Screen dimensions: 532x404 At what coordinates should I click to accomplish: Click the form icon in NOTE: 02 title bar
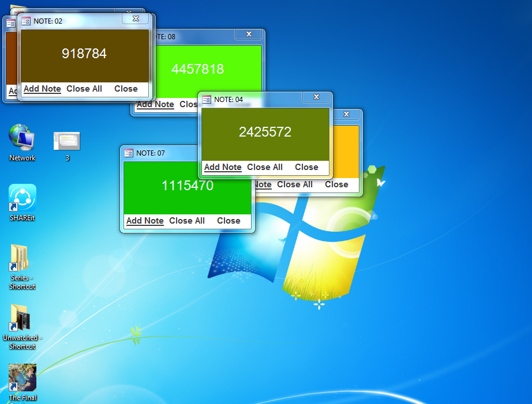pyautogui.click(x=26, y=21)
